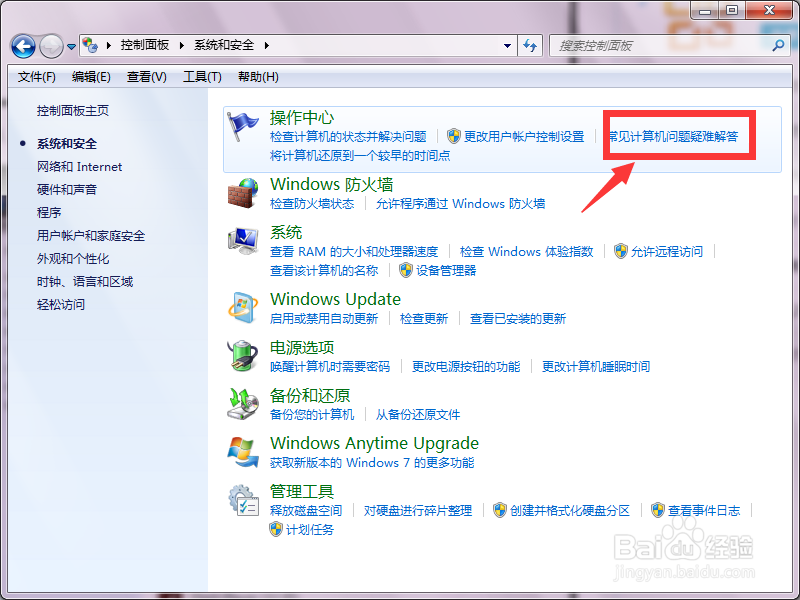Click 检查更新 link

[x=424, y=318]
